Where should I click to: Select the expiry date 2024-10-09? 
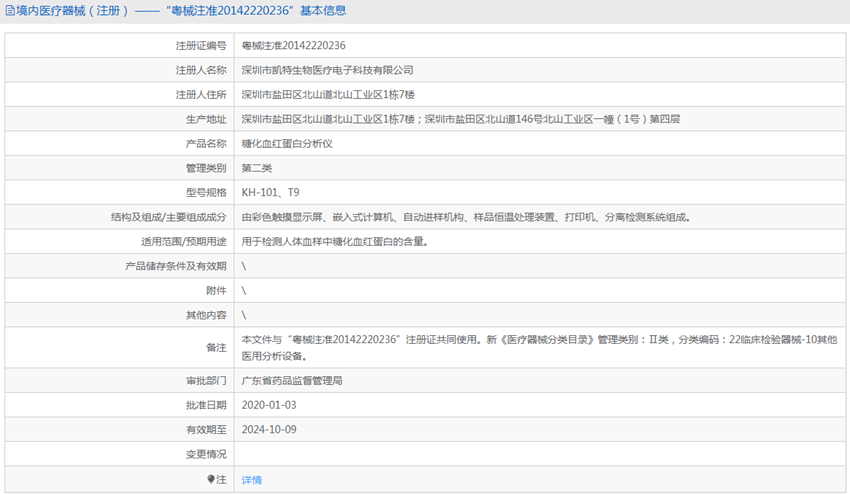pos(269,429)
